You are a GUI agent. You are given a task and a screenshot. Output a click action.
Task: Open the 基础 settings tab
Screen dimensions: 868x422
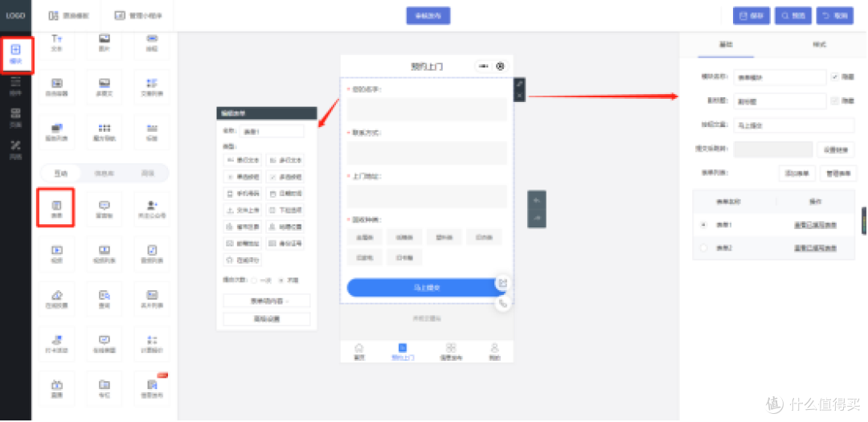726,44
